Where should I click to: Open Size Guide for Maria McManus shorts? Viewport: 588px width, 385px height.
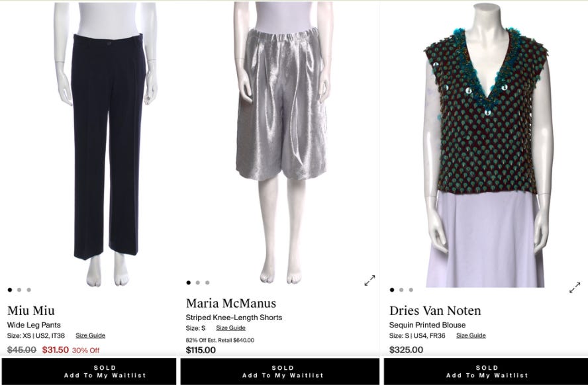pyautogui.click(x=230, y=328)
